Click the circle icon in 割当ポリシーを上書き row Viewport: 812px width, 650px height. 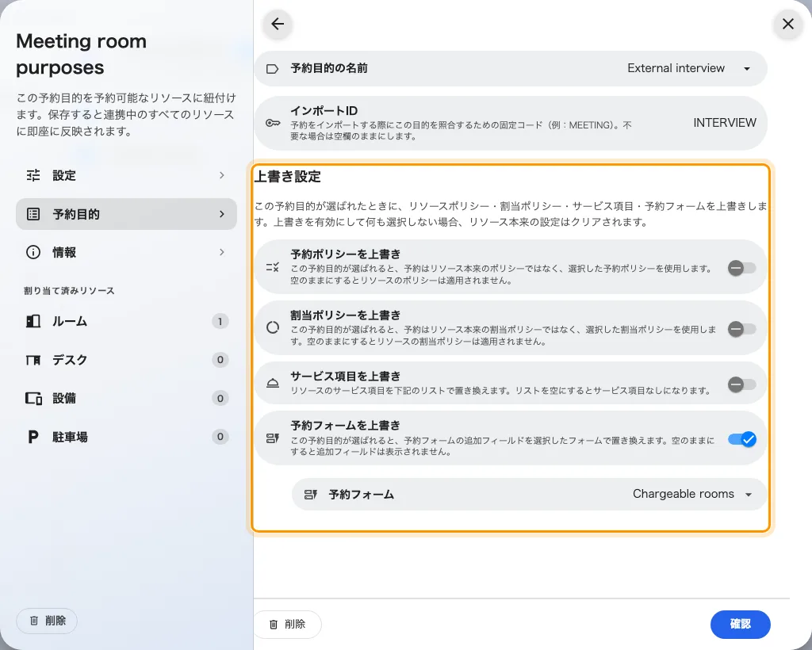tap(273, 327)
